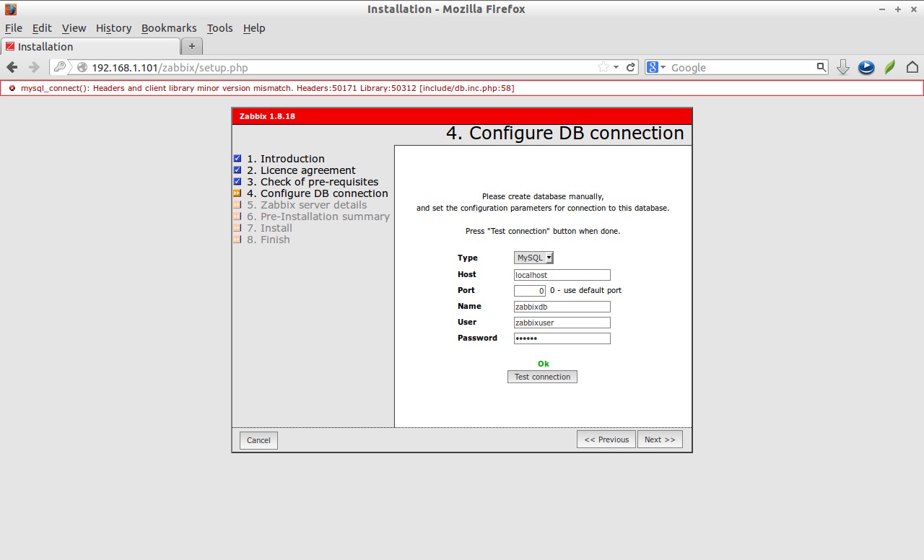Click the Cancel button
924x560 pixels.
[258, 440]
